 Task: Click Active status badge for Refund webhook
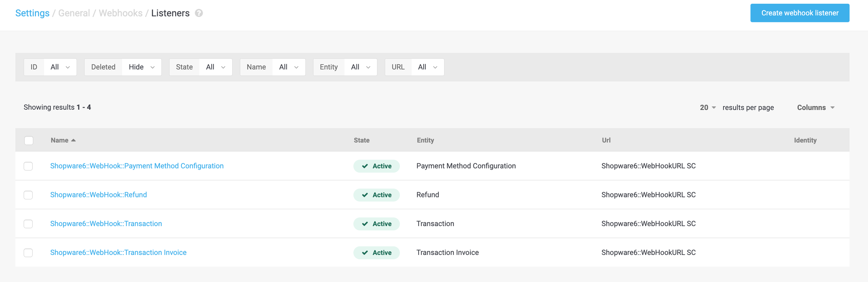[376, 195]
